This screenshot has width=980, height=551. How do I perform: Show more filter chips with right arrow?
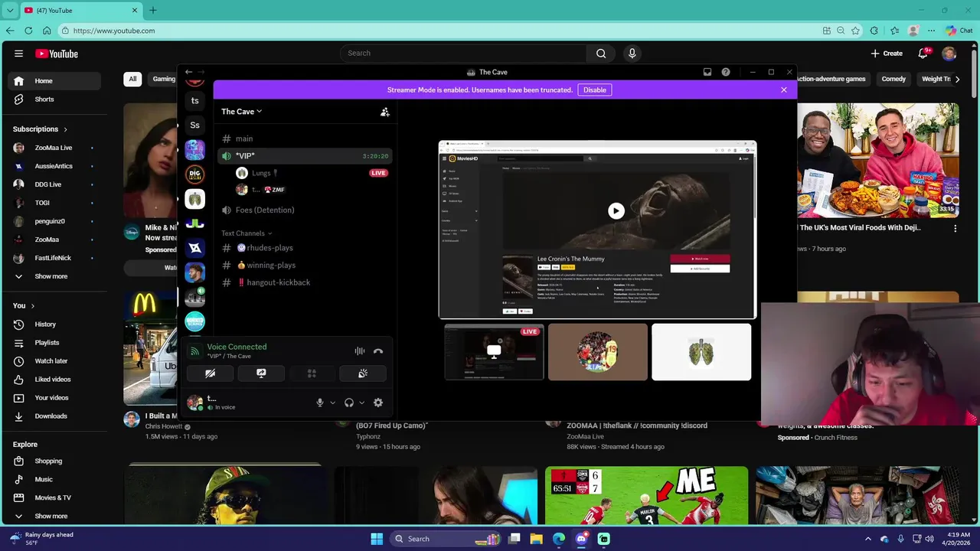[955, 79]
